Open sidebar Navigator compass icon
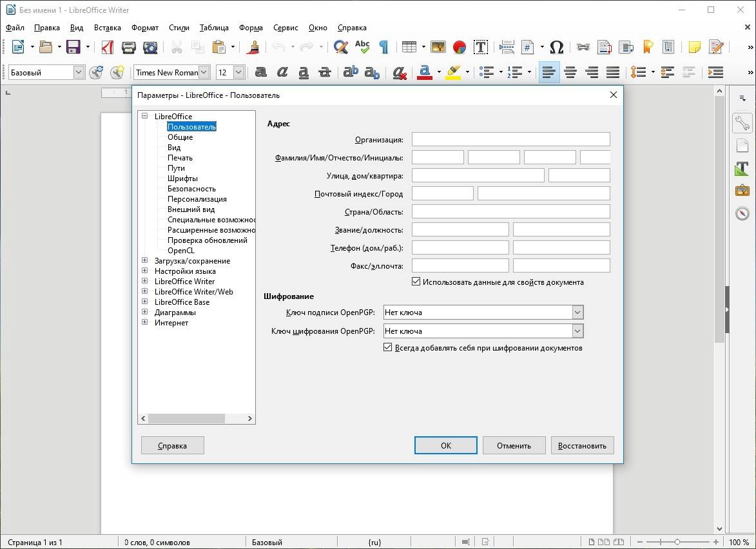The image size is (756, 549). (x=742, y=213)
